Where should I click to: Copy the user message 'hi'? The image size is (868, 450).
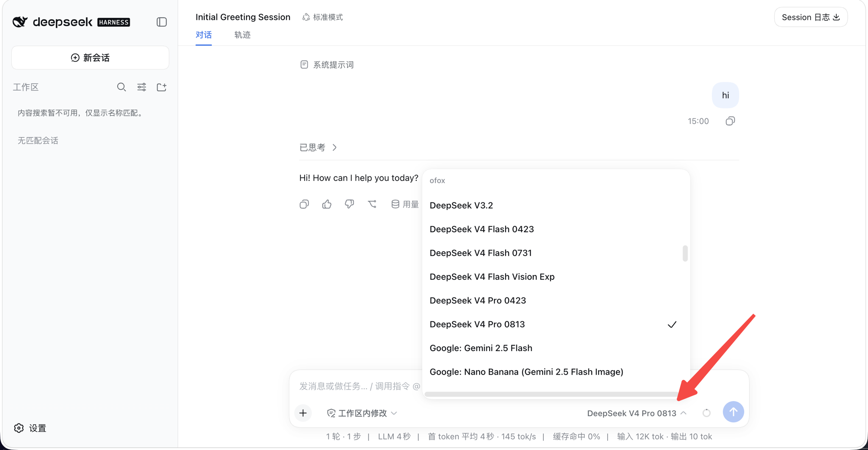pyautogui.click(x=730, y=121)
